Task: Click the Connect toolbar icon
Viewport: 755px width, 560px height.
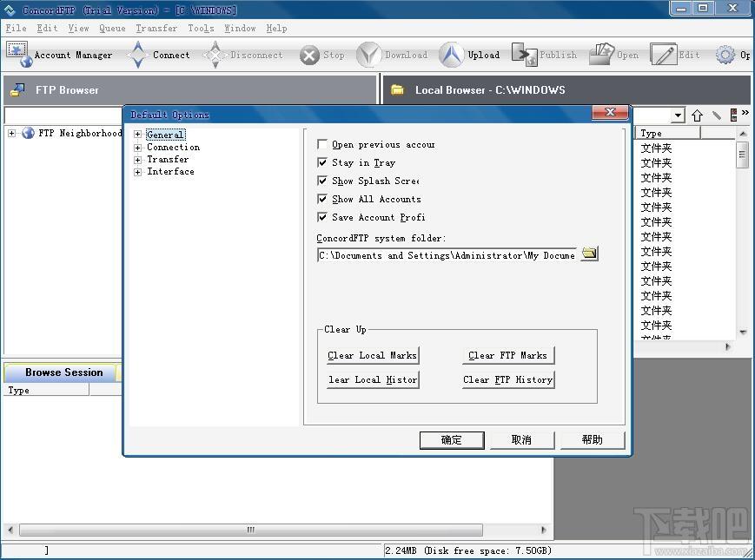Action: coord(138,55)
